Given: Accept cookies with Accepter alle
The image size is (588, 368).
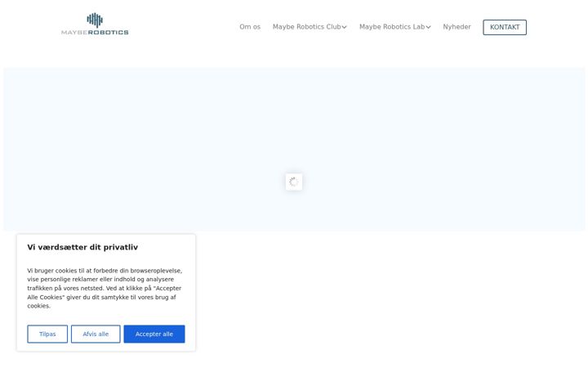Looking at the screenshot, I should (154, 334).
